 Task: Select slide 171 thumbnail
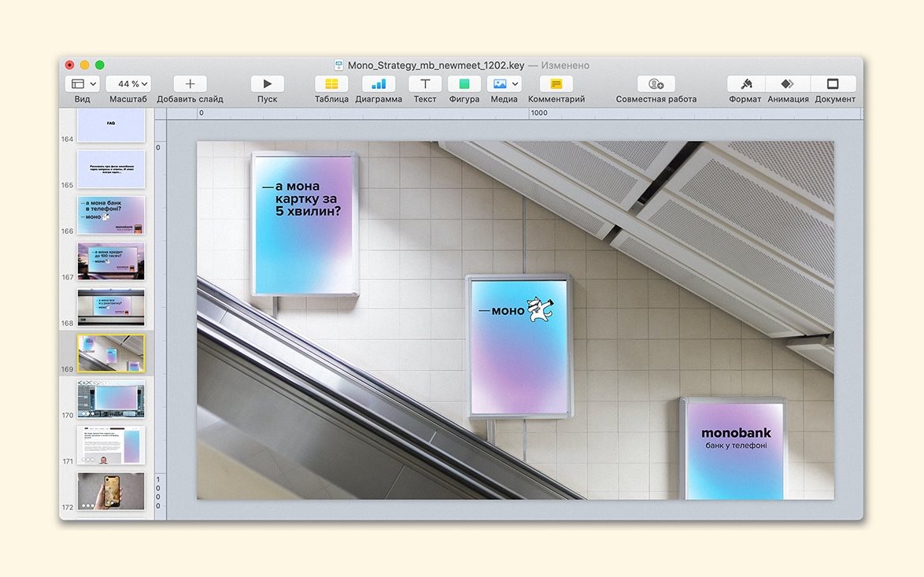pos(111,445)
